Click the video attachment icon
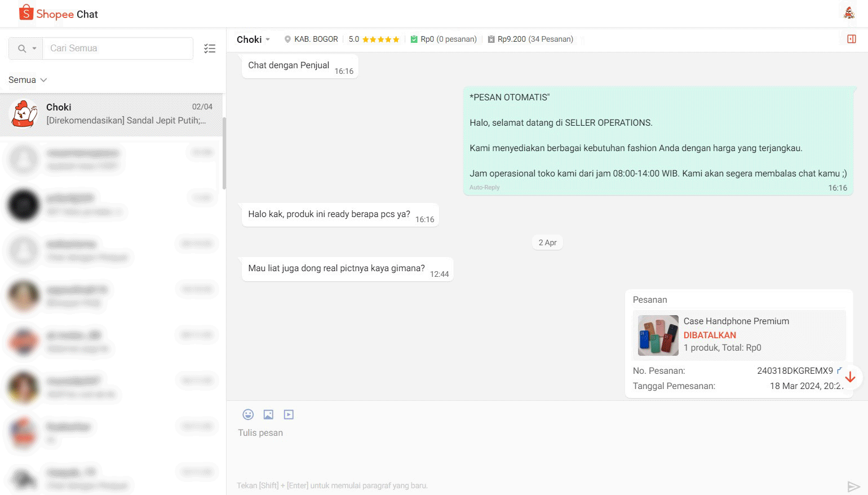This screenshot has width=868, height=495. (x=289, y=414)
